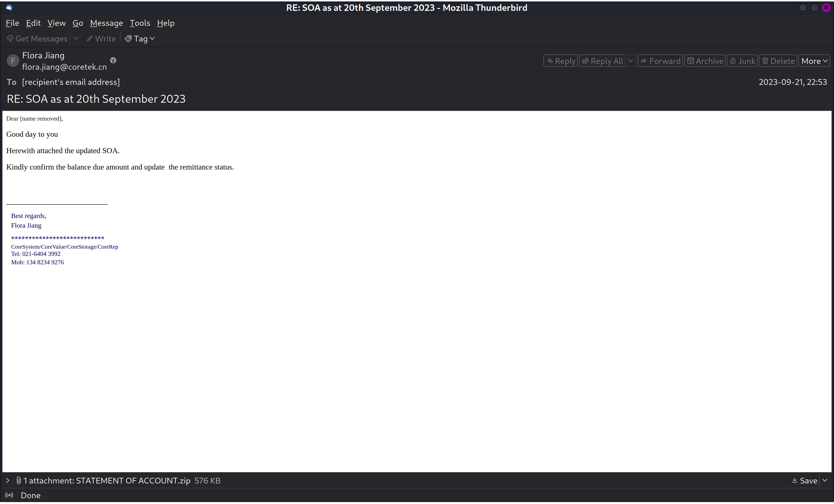
Task: Open the Tools menu
Action: pos(140,23)
